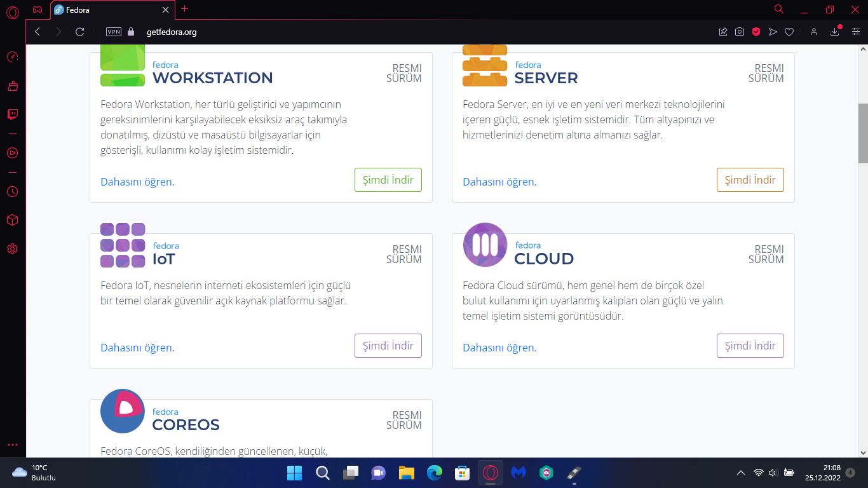868x488 pixels.
Task: Open the send arrow icon in the address bar
Action: 773,32
